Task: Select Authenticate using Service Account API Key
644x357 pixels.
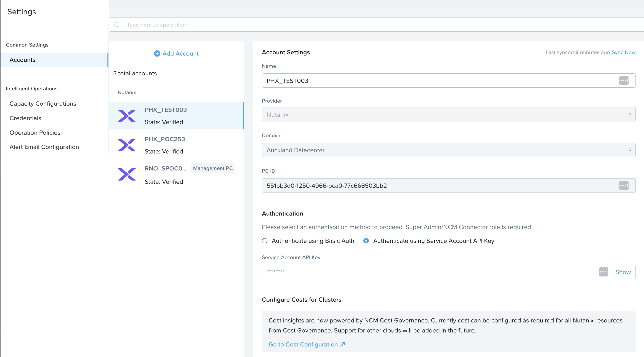Action: coord(366,241)
